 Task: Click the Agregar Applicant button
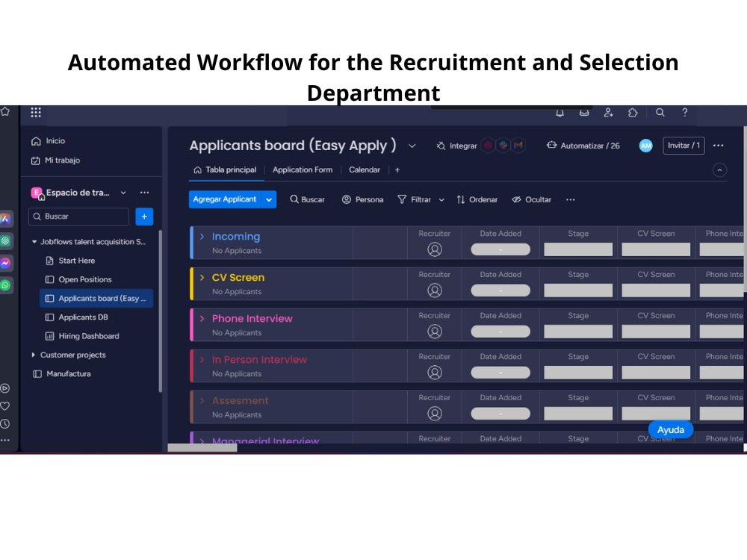point(226,199)
